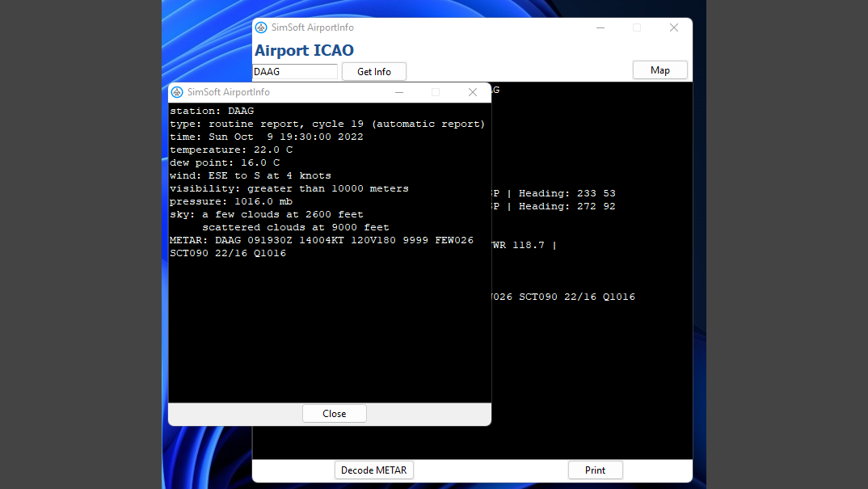Click the "station: DAAG" line in the report
The image size is (868, 489).
[212, 111]
